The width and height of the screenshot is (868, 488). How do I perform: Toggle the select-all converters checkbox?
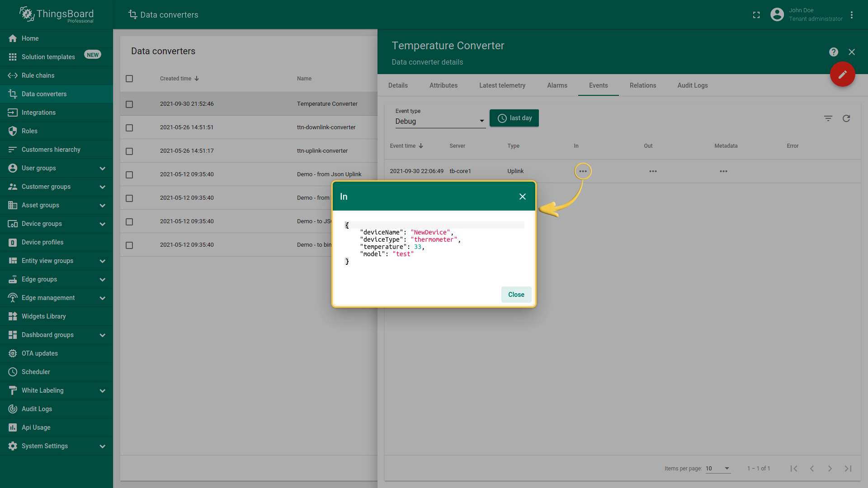tap(129, 79)
